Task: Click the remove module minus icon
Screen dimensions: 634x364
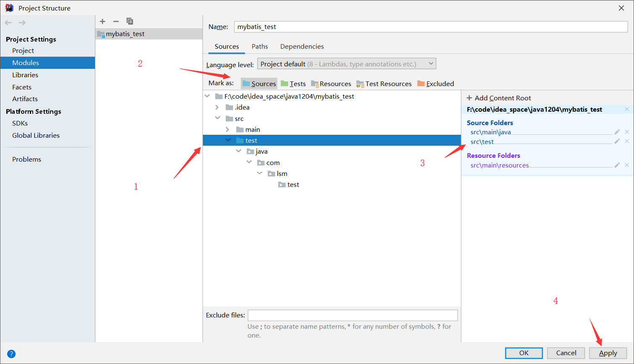Action: point(116,21)
